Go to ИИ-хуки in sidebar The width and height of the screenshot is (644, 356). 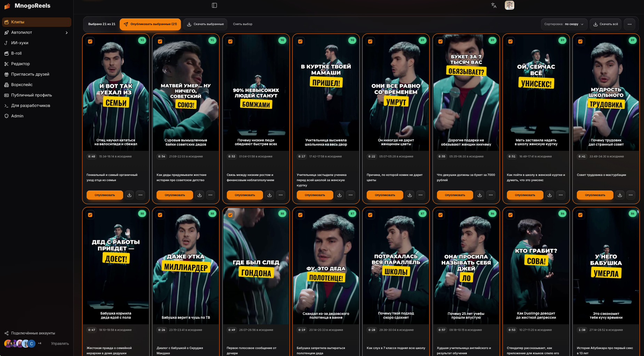pos(37,43)
